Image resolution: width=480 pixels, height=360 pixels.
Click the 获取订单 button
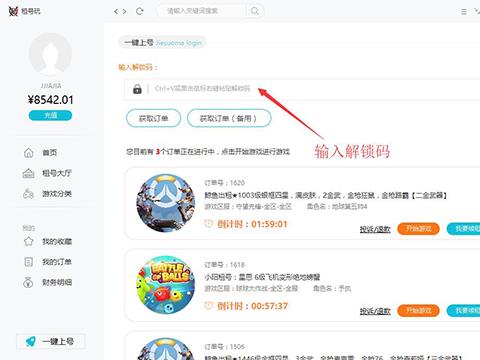[x=153, y=118]
